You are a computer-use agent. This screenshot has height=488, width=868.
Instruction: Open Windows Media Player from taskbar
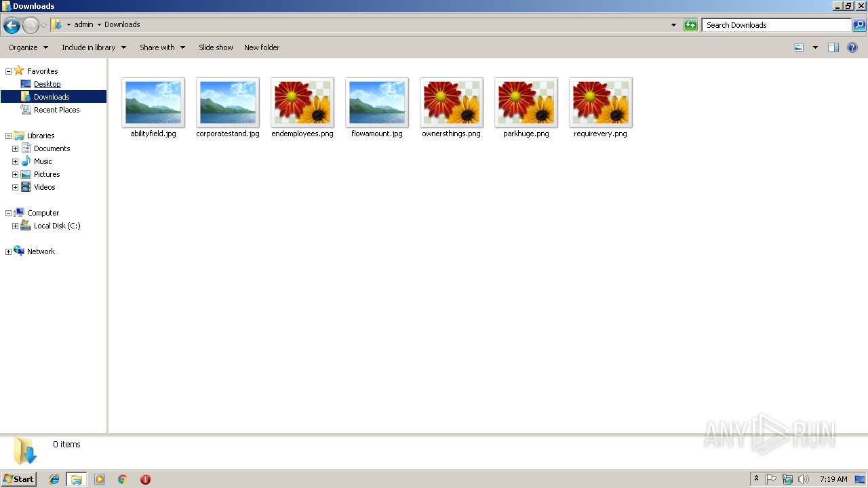click(100, 479)
